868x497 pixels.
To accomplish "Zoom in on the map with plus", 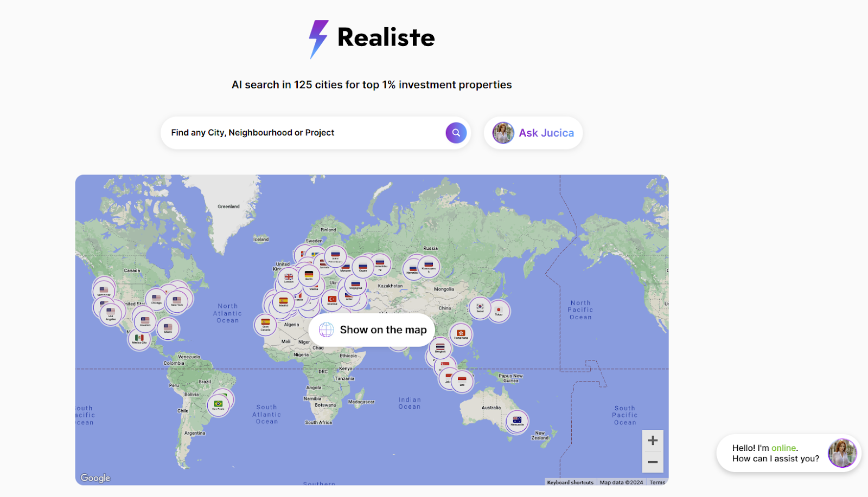I will pyautogui.click(x=653, y=441).
